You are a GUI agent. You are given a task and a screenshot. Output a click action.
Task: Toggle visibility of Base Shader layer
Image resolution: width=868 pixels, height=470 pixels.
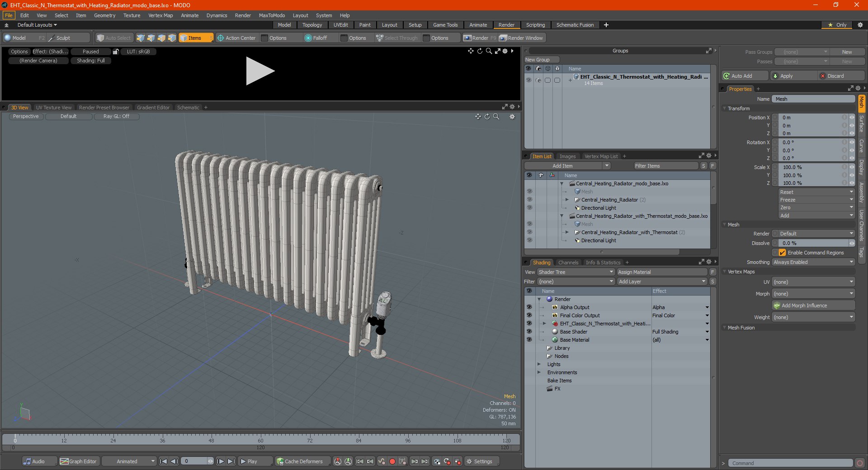[x=529, y=332]
